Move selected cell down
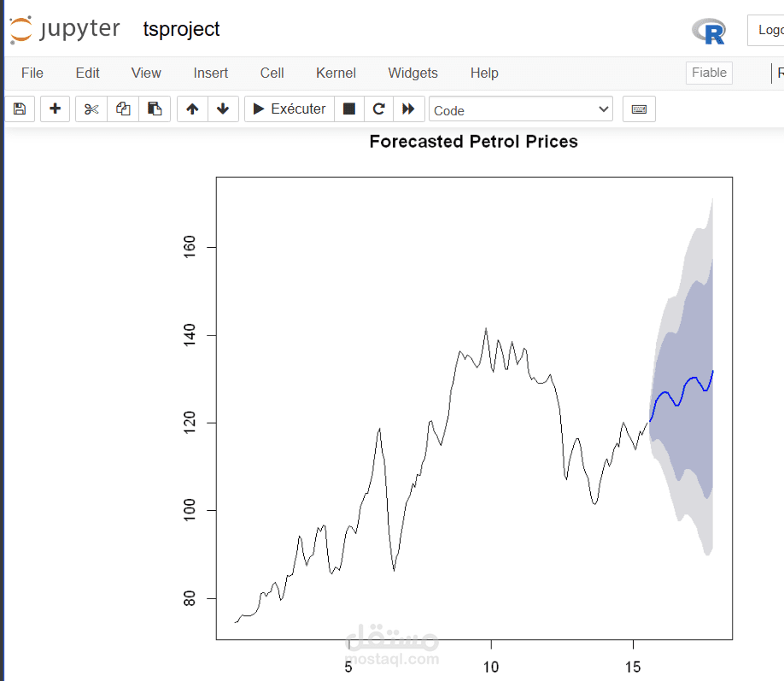This screenshot has height=681, width=784. pos(223,109)
